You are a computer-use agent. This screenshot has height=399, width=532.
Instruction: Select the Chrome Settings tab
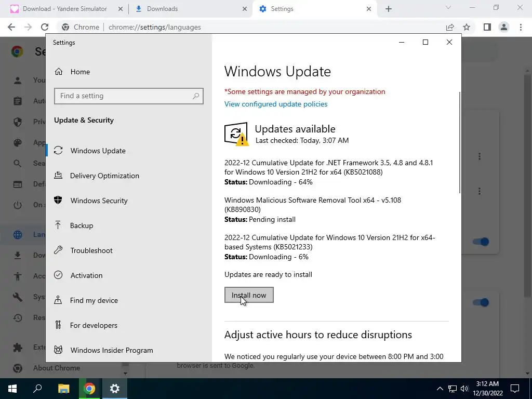282,9
